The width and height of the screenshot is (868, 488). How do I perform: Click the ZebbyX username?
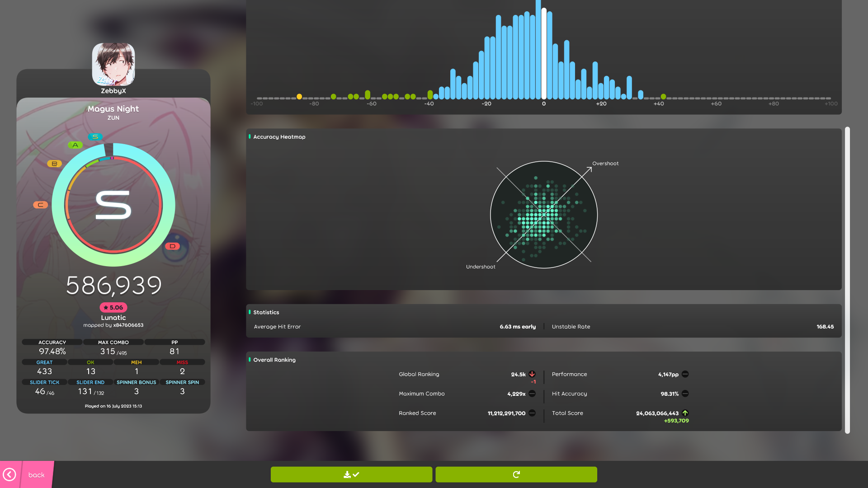(113, 91)
